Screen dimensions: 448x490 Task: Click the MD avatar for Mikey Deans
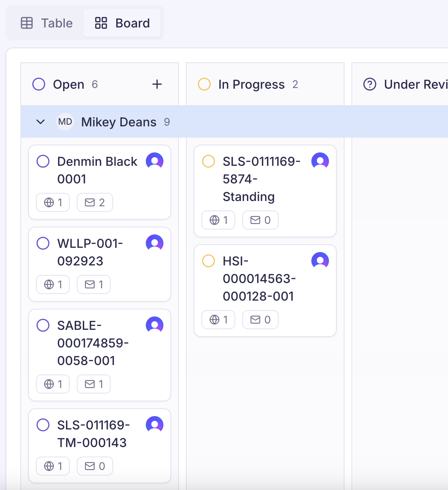(x=65, y=122)
